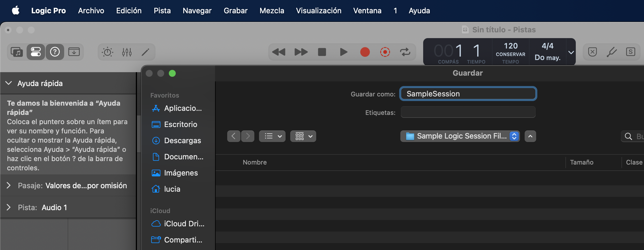The width and height of the screenshot is (644, 250).
Task: Select Escritorio in the Favoritos sidebar
Action: click(x=180, y=124)
